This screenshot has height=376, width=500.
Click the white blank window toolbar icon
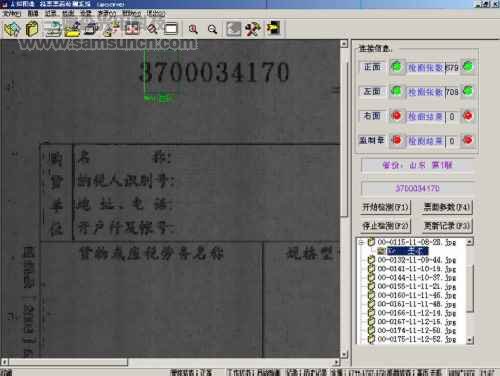coord(171,29)
